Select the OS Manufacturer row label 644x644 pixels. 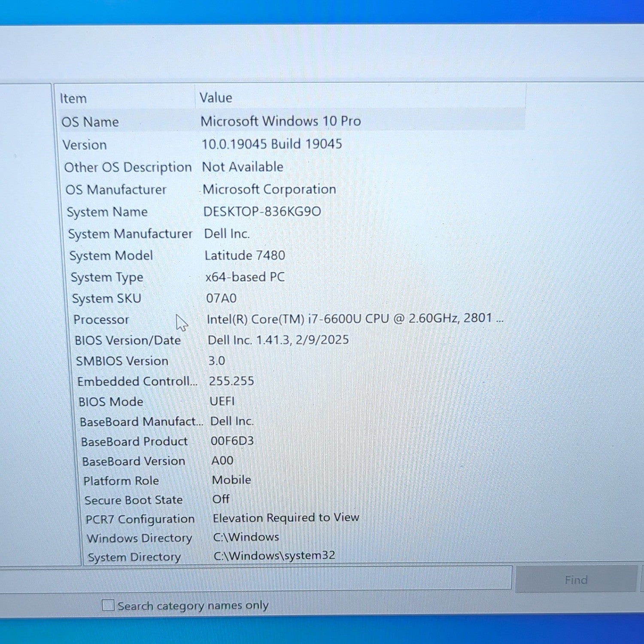coord(116,189)
